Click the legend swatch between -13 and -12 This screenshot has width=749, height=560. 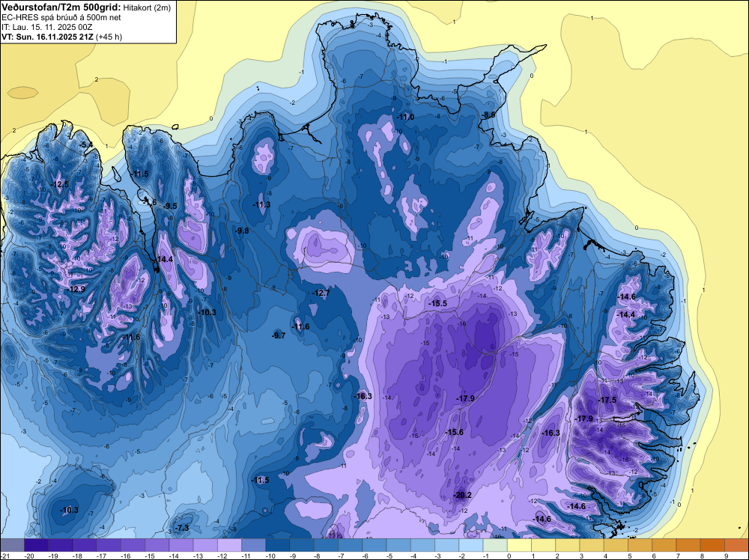coord(205,545)
